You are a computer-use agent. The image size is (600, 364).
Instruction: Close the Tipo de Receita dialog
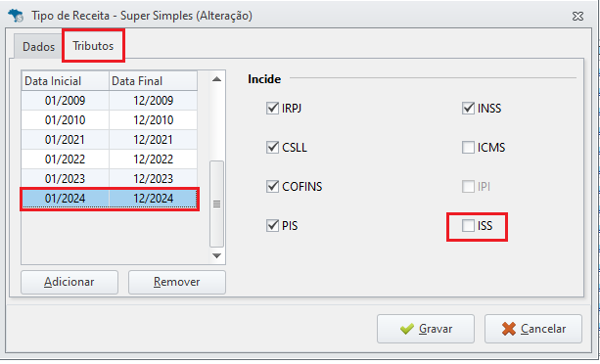tap(577, 16)
